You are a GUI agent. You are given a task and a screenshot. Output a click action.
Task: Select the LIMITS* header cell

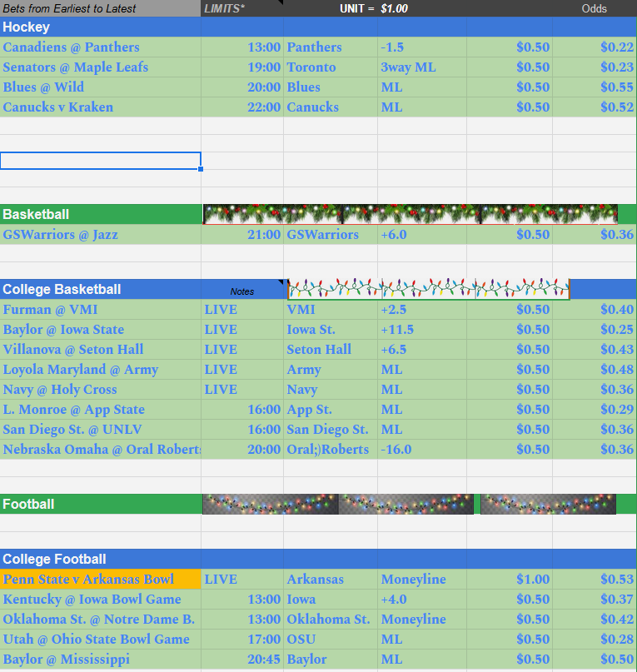(242, 8)
